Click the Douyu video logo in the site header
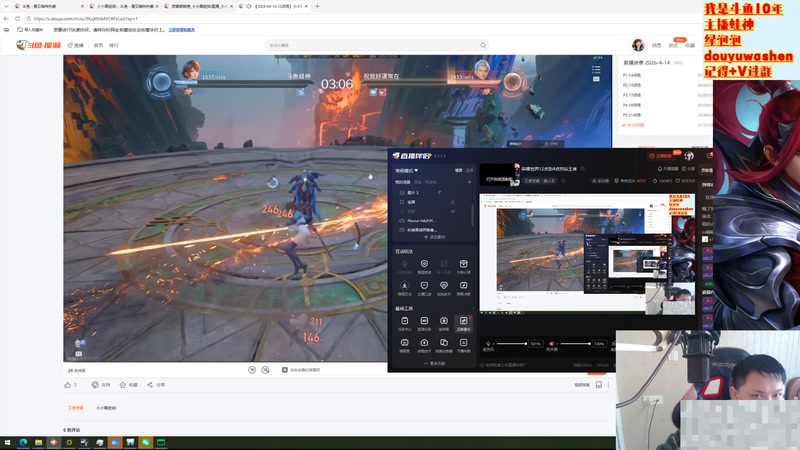Viewport: 800px width, 450px height. pos(38,45)
